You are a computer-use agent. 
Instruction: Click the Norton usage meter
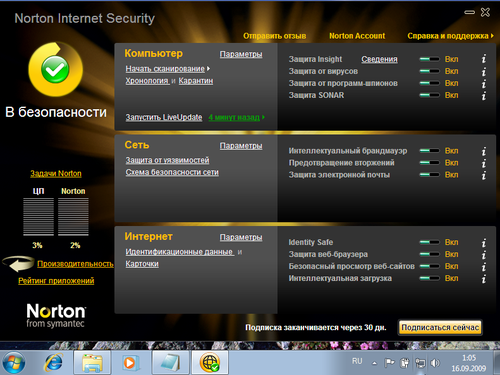pyautogui.click(x=73, y=217)
